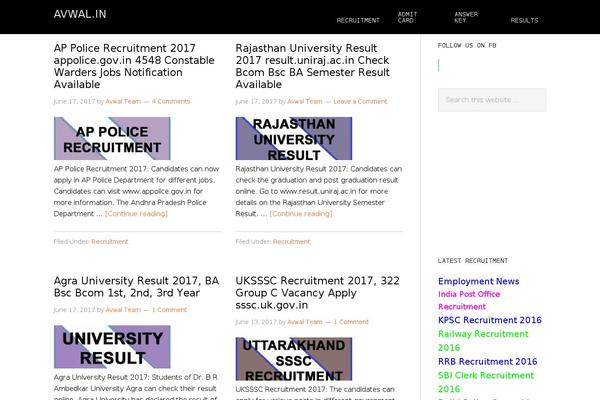Click the Uttarakhand SSSC Recruitment banner image
This screenshot has width=600, height=400.
[x=294, y=359]
